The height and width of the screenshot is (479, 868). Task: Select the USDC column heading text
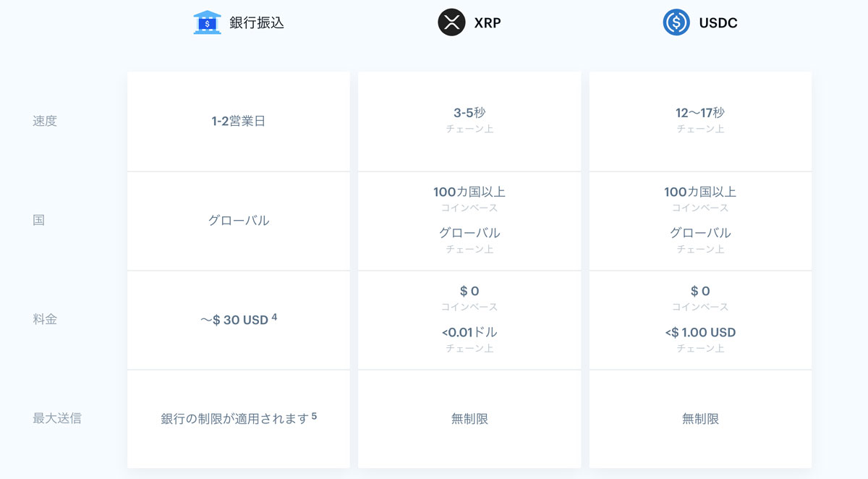point(718,23)
